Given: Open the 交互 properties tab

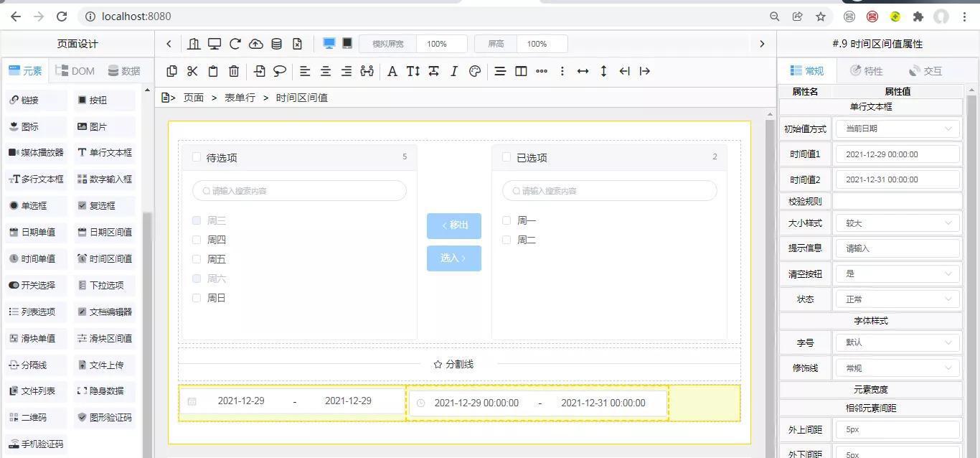Looking at the screenshot, I should pyautogui.click(x=925, y=71).
